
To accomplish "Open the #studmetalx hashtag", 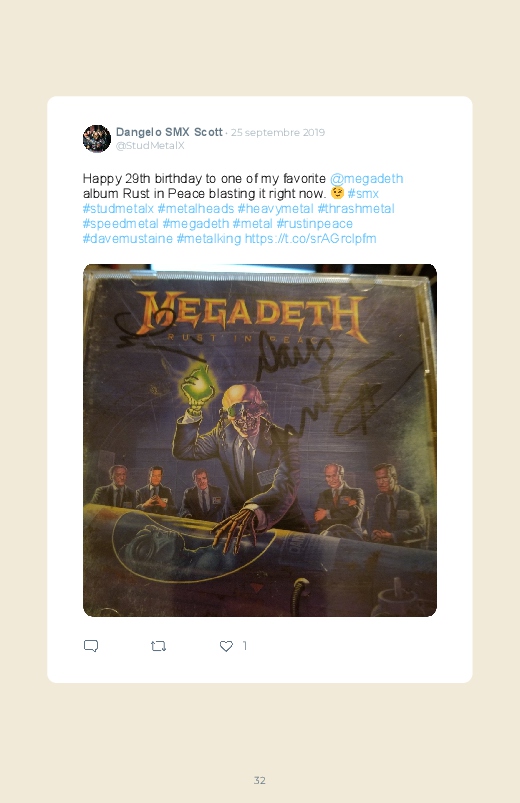I will [118, 208].
